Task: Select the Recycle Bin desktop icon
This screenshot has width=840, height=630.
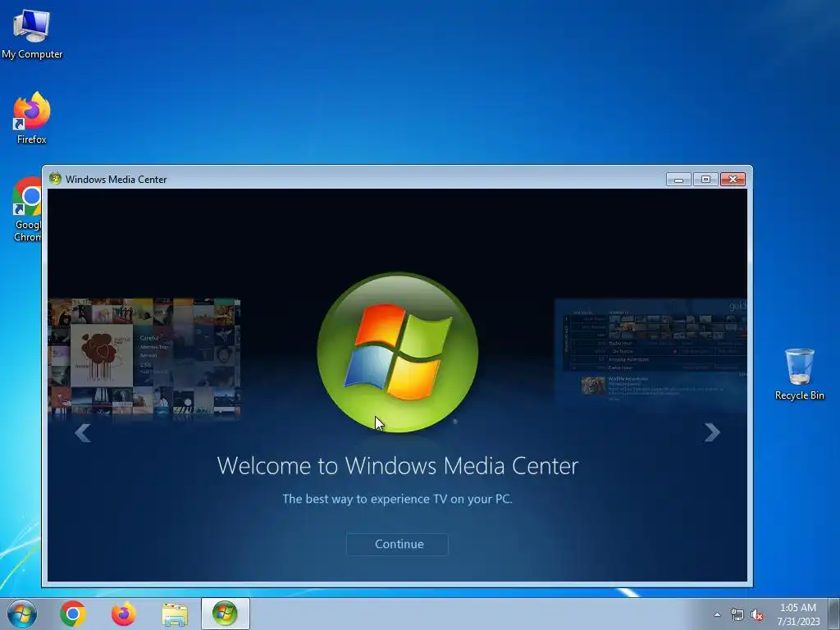Action: [x=799, y=374]
